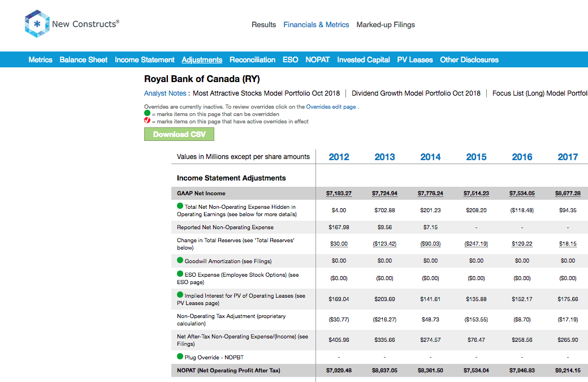
Task: Open the Overrides edit page link
Action: (331, 107)
